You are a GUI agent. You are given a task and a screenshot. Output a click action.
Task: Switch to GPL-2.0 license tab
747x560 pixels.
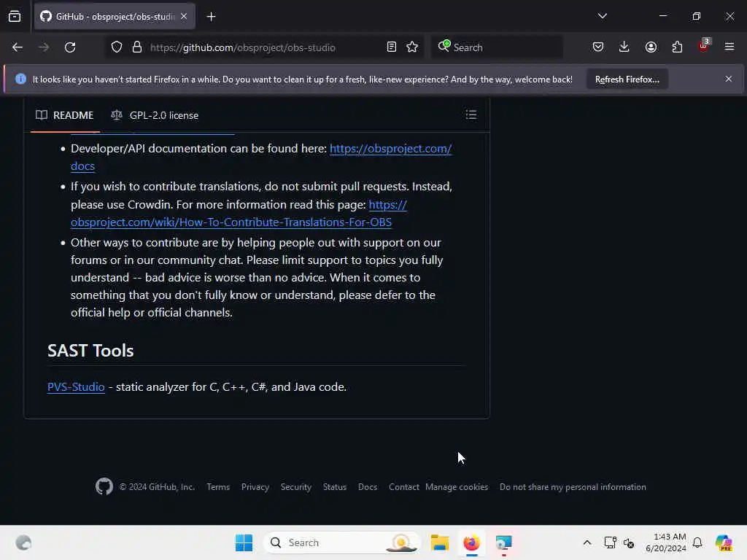[x=155, y=115]
